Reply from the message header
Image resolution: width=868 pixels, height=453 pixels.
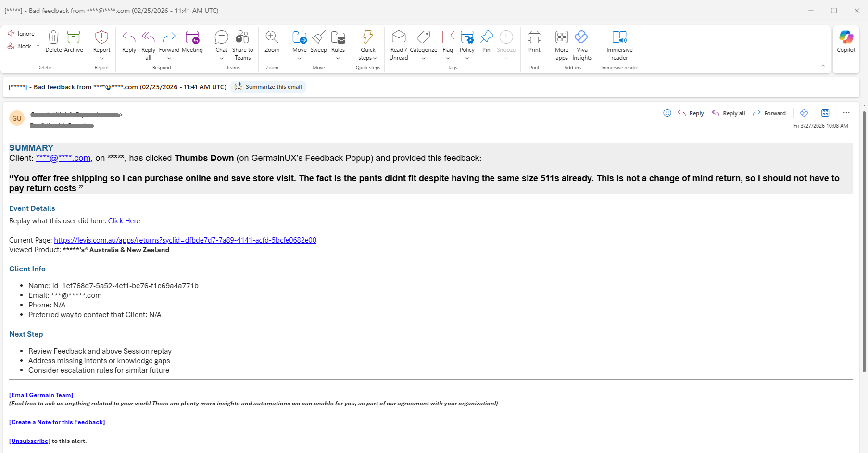tap(691, 113)
